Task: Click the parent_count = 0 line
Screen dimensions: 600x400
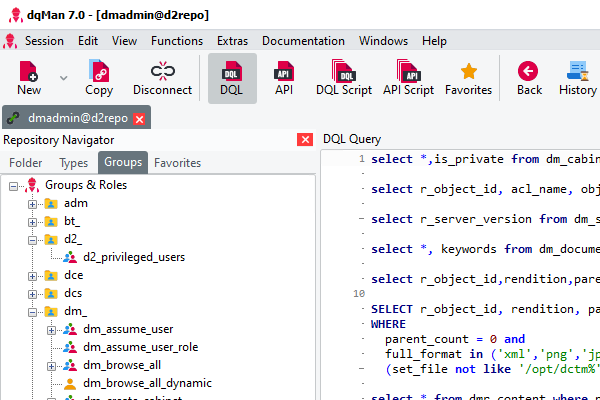Action: tap(455, 339)
